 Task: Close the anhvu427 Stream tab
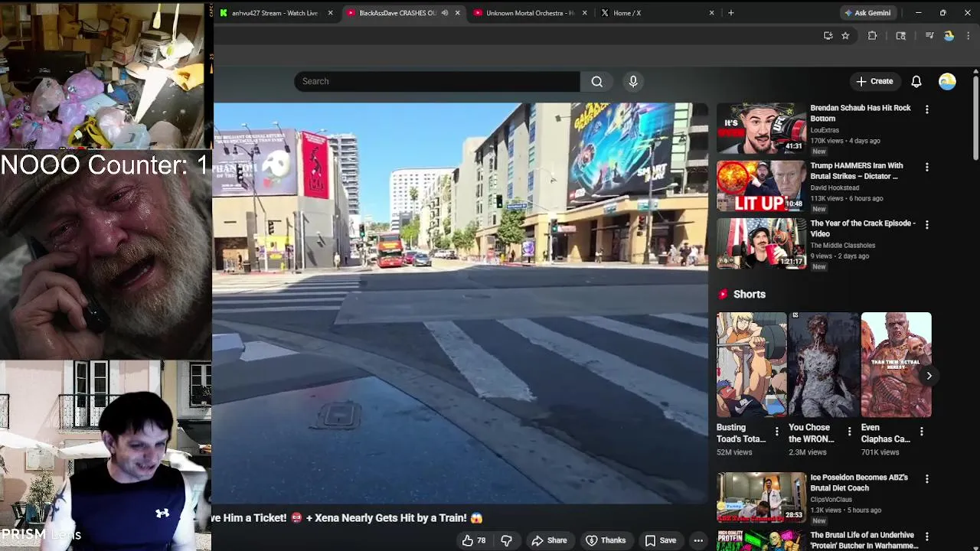(x=331, y=13)
